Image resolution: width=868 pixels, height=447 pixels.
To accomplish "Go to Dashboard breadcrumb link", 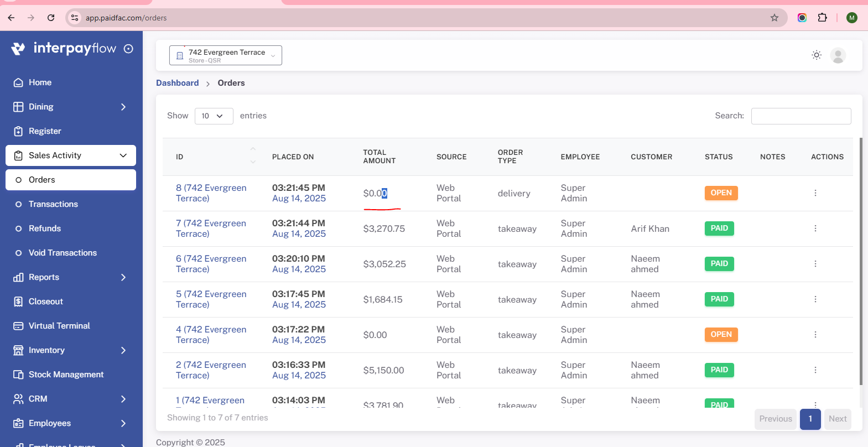I will 177,83.
